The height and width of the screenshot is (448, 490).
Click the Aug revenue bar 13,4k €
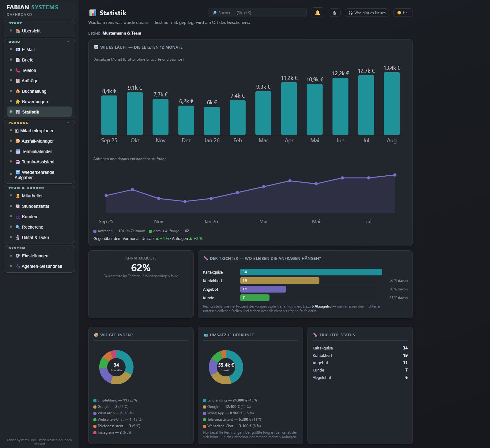pyautogui.click(x=392, y=103)
